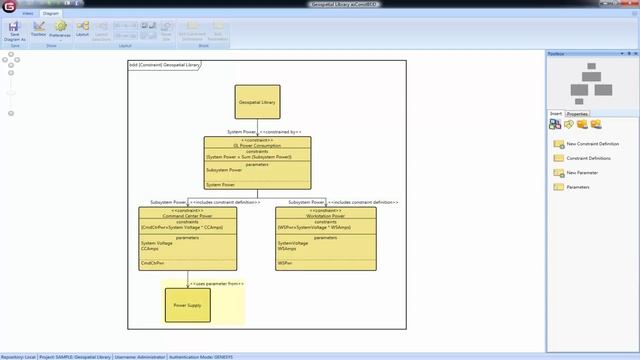Click the yellow tag icon in Toolbox
Image resolution: width=640 pixels, height=360 pixels.
coord(569,124)
